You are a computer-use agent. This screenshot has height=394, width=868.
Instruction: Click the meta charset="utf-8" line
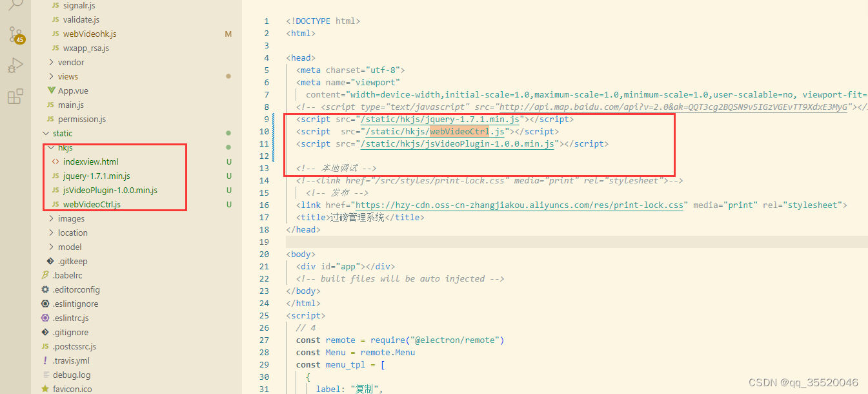tap(350, 70)
